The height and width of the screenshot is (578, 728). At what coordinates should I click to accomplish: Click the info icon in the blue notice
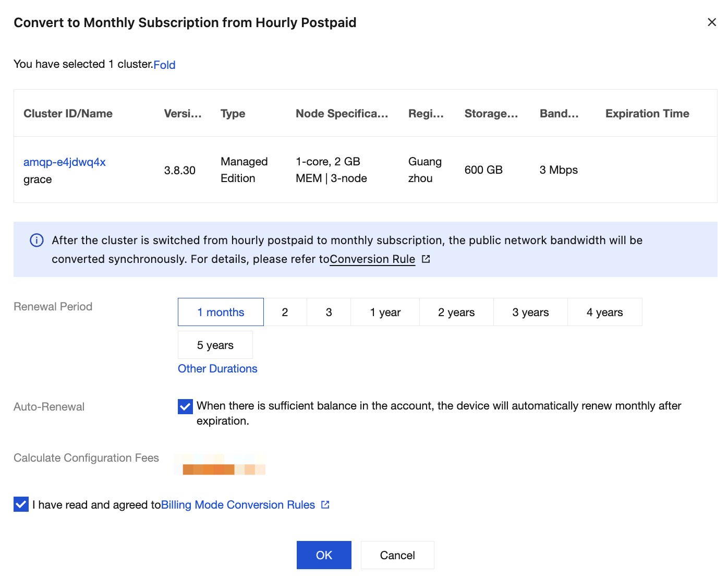pos(37,240)
